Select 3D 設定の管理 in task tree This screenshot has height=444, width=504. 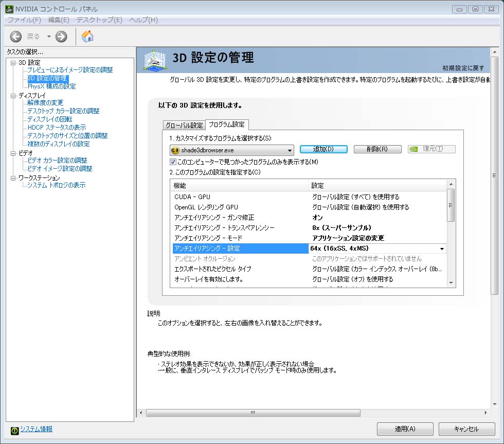pyautogui.click(x=47, y=78)
